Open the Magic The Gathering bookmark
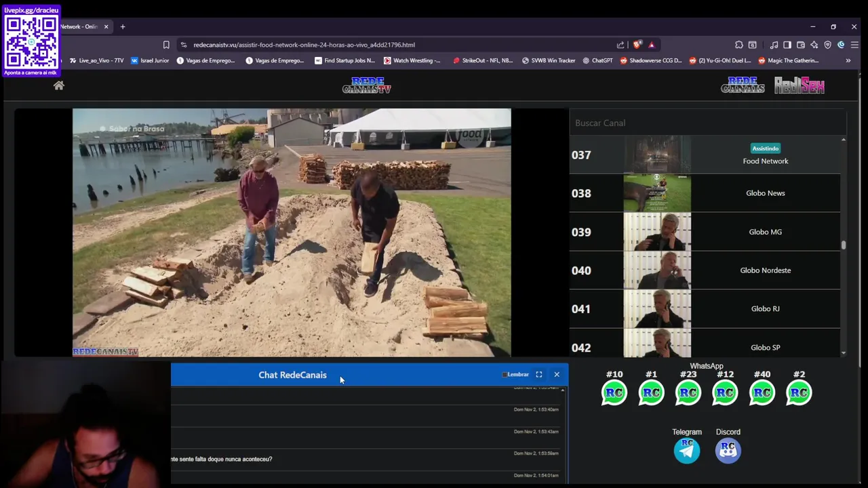 (789, 60)
